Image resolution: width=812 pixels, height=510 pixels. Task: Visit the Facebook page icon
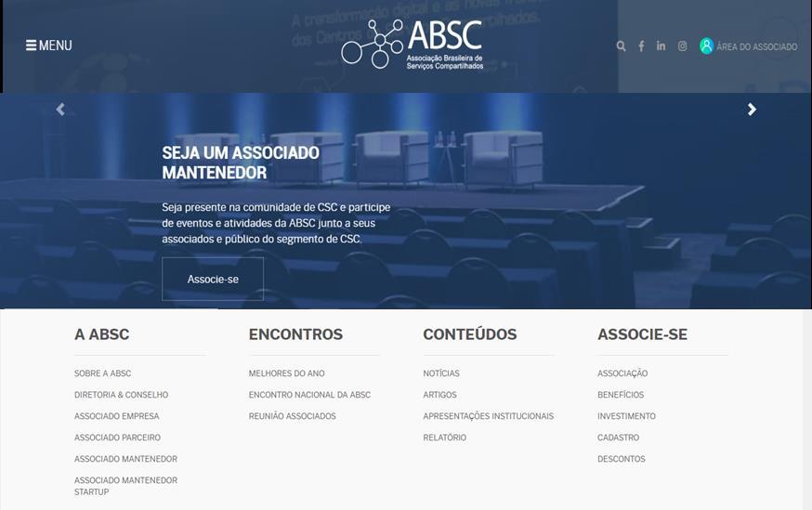(x=641, y=46)
